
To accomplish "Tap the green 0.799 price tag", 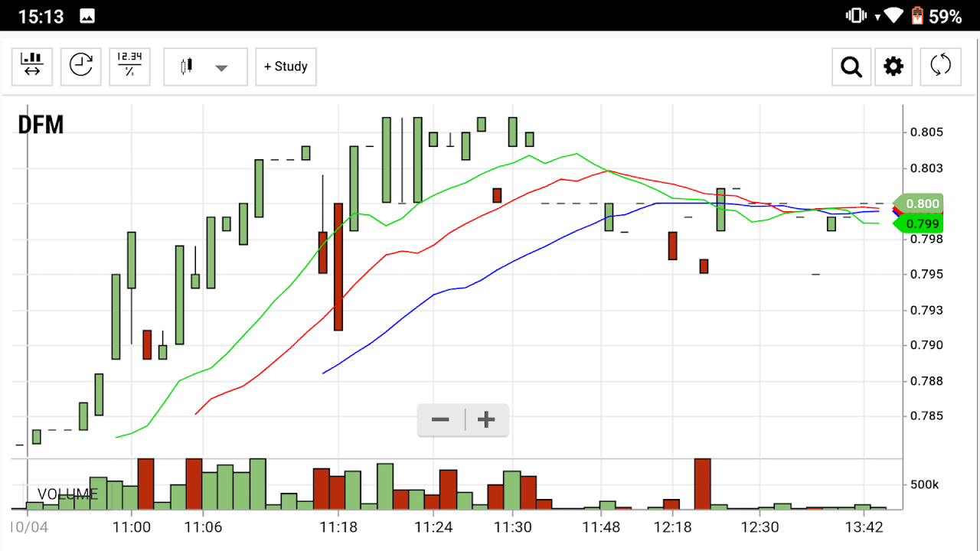I will (x=919, y=224).
